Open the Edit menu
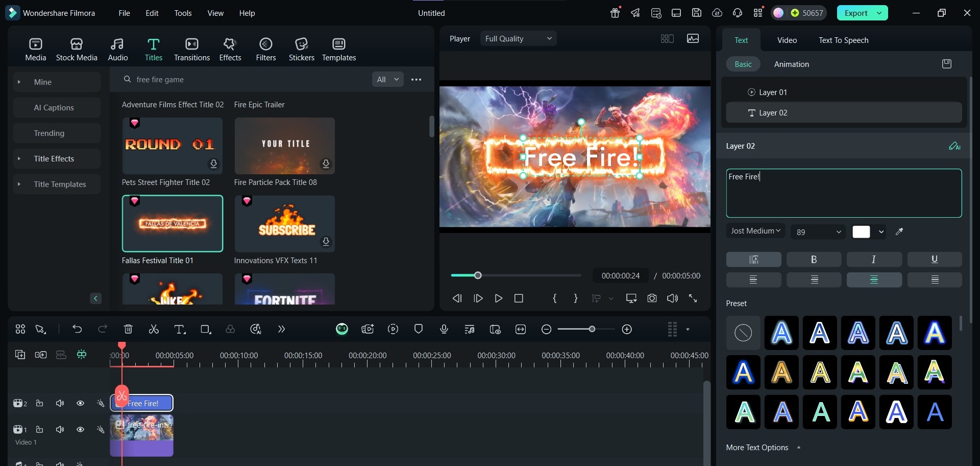Screen dimensions: 980x466 (x=152, y=13)
